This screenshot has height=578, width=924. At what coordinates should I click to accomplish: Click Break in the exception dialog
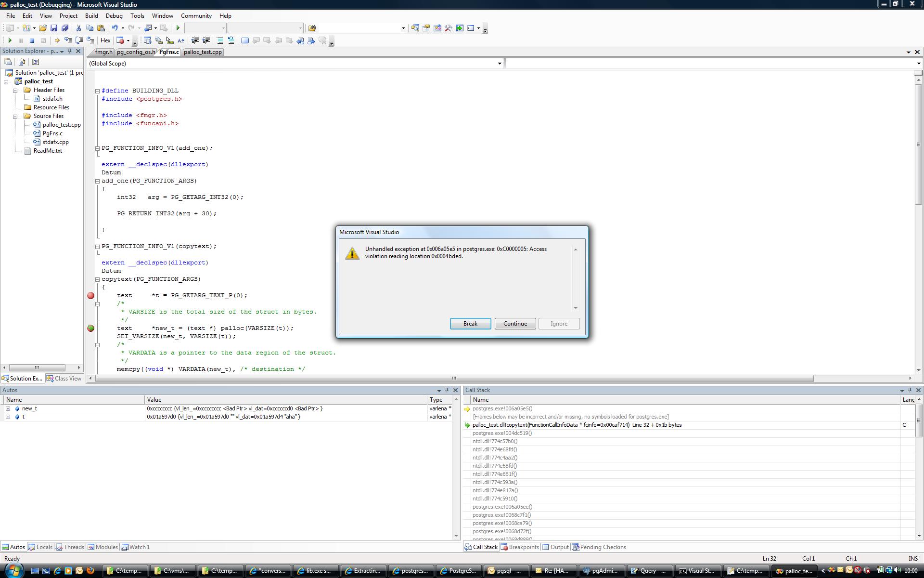[x=470, y=324]
